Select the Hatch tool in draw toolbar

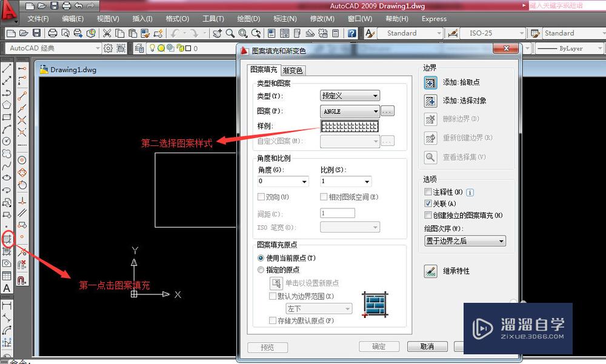click(x=7, y=239)
